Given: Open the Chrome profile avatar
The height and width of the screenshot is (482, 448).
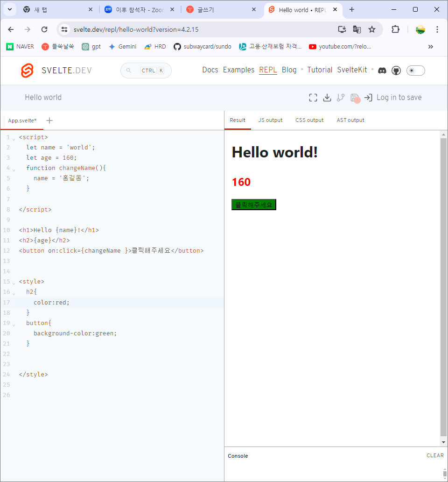Looking at the screenshot, I should coord(420,29).
